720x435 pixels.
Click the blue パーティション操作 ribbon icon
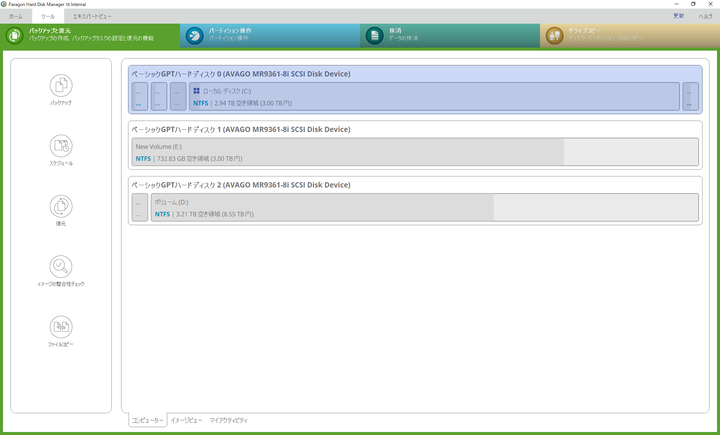tap(194, 36)
